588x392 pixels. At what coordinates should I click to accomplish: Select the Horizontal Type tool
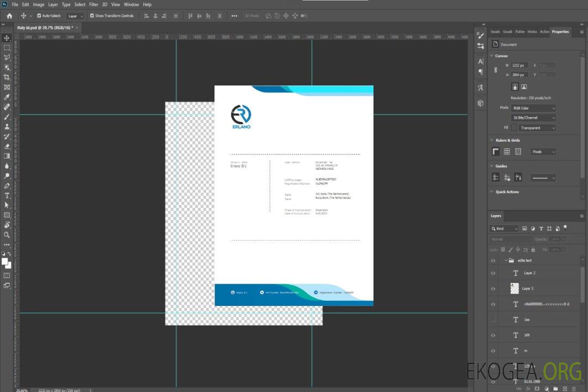(7, 195)
